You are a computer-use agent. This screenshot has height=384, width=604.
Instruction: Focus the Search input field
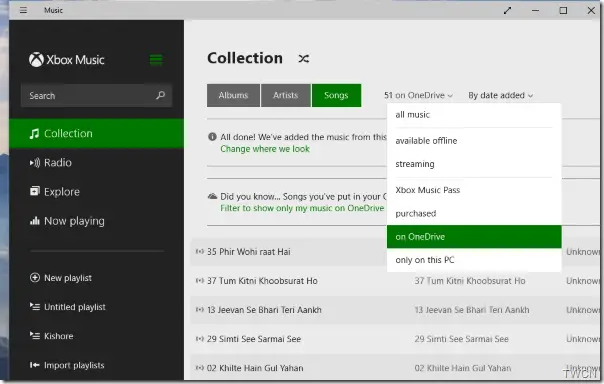coord(96,95)
